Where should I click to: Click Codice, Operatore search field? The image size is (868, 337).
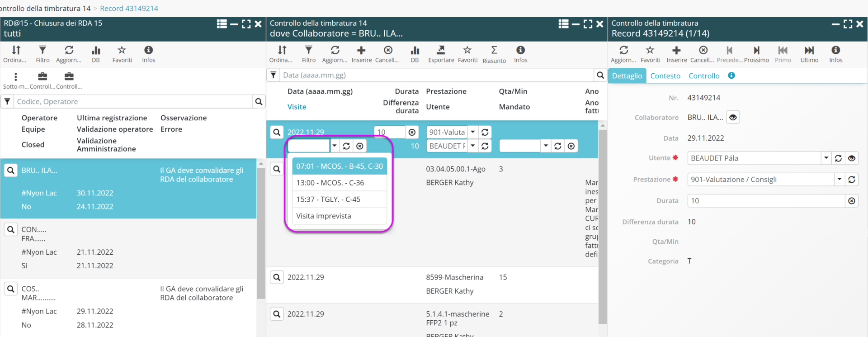(x=133, y=102)
